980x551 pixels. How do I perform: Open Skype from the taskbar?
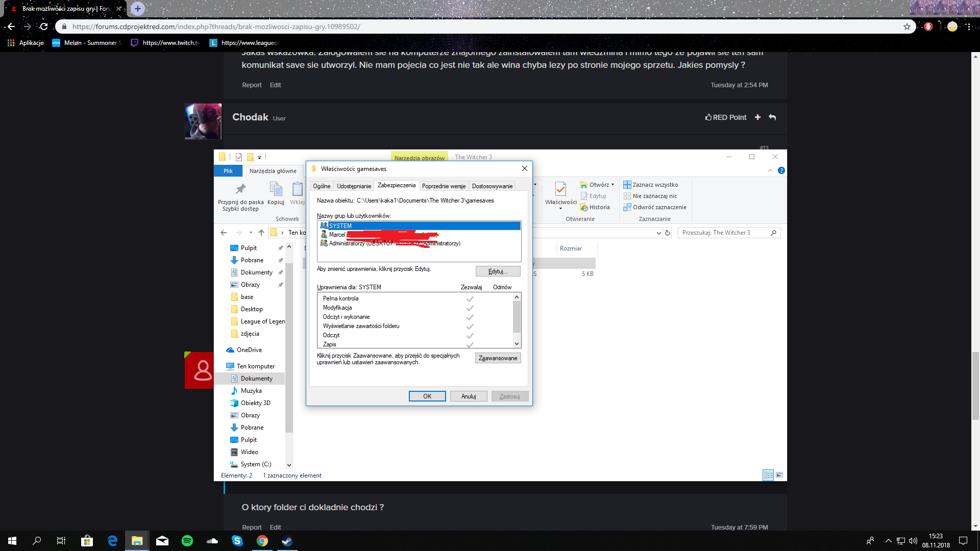237,541
